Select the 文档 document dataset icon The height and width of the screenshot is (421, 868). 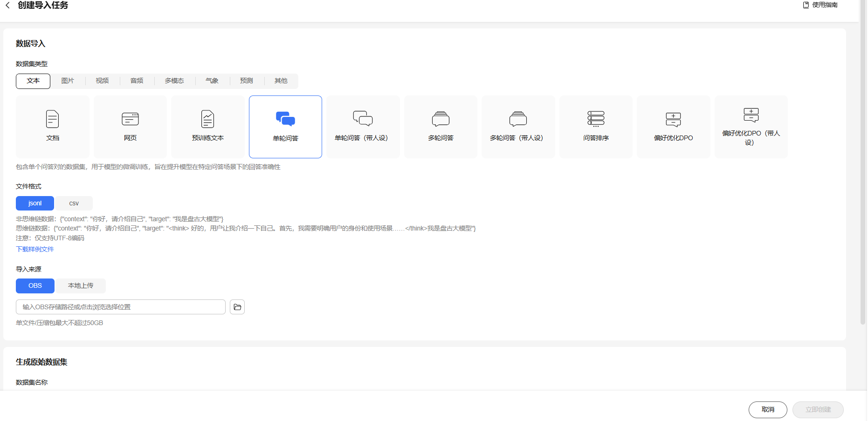[52, 119]
